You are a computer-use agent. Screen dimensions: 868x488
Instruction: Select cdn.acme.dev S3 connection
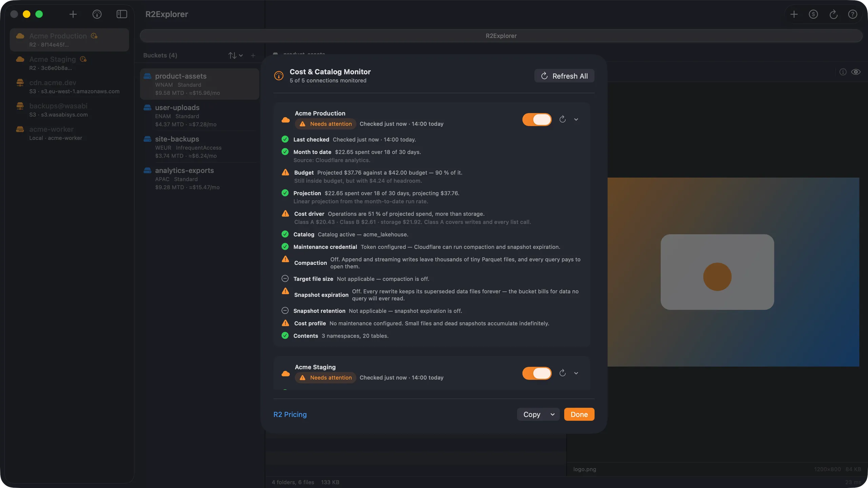(69, 86)
